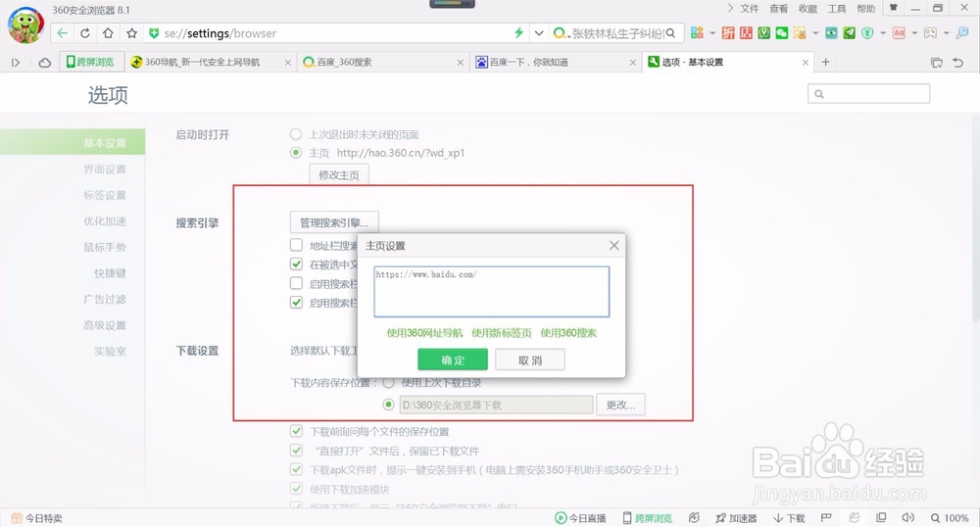This screenshot has height=527, width=980.
Task: Click the user avatar in top-left corner
Action: 25,25
